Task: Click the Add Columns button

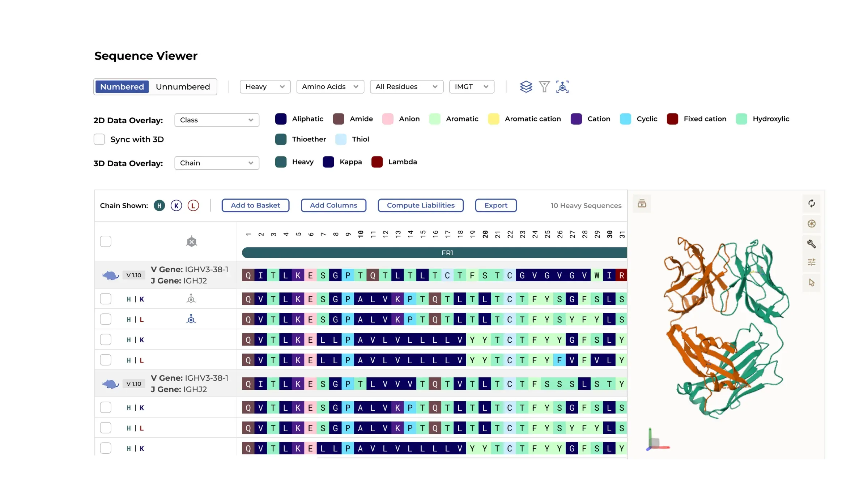Action: click(x=333, y=205)
